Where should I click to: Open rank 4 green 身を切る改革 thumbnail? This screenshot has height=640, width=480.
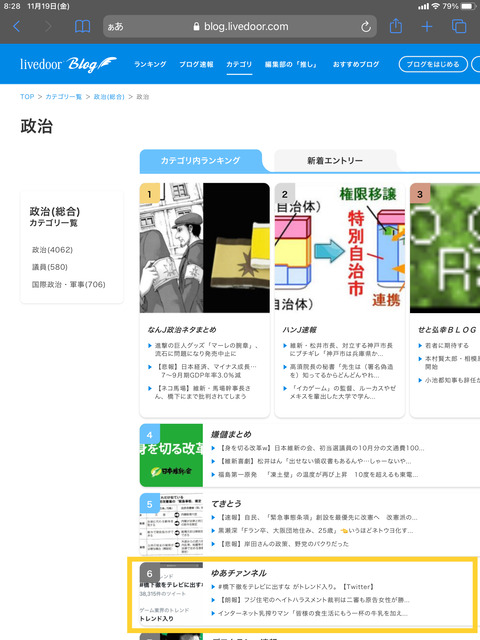tap(171, 455)
